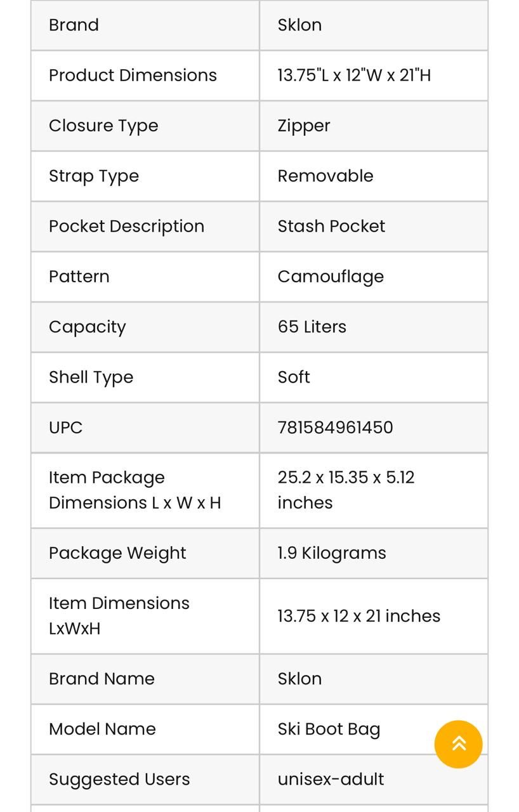Tap the yellow scroll-to-top button
The height and width of the screenshot is (812, 519).
[458, 744]
